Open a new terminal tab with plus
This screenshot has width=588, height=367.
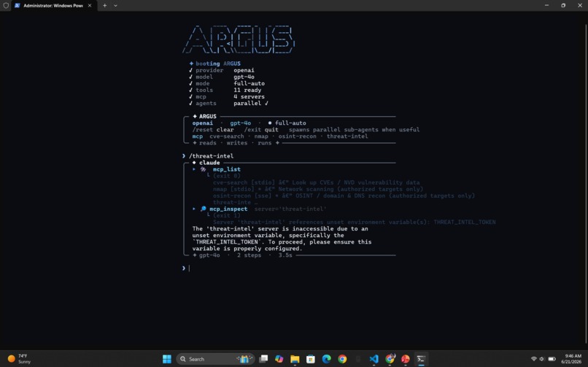(104, 6)
